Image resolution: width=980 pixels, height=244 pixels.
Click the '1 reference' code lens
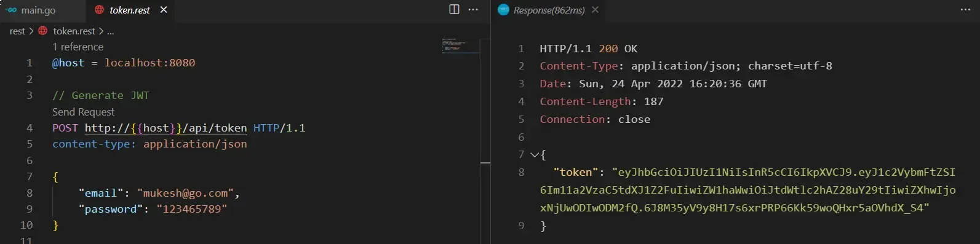click(78, 47)
